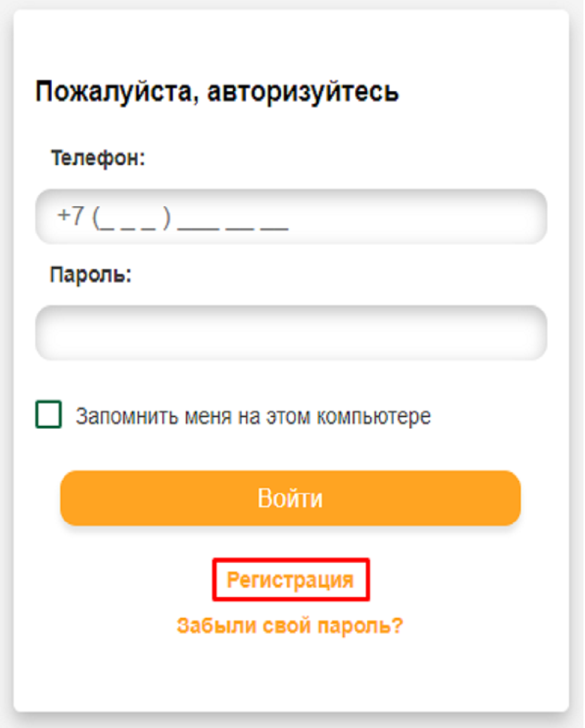
Task: Tick the green-bordered remember me box
Action: [49, 414]
